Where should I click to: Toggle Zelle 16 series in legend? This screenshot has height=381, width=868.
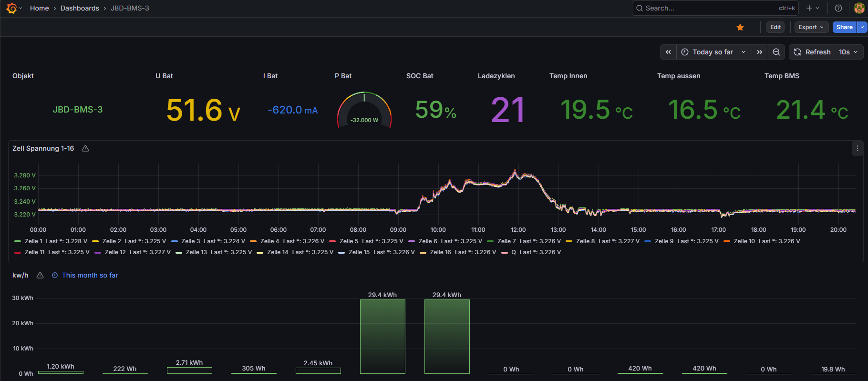point(440,252)
